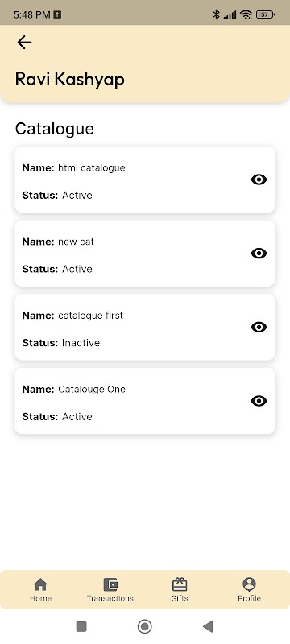The image size is (290, 644).
Task: Tap the Android recent apps square
Action: click(x=81, y=626)
